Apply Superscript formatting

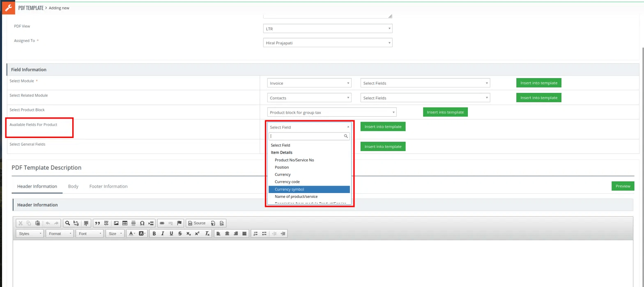(197, 234)
